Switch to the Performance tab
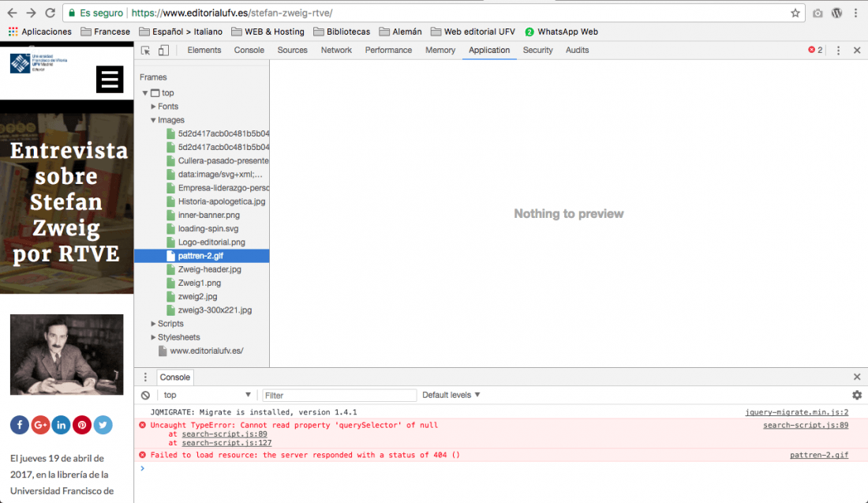 coord(388,50)
